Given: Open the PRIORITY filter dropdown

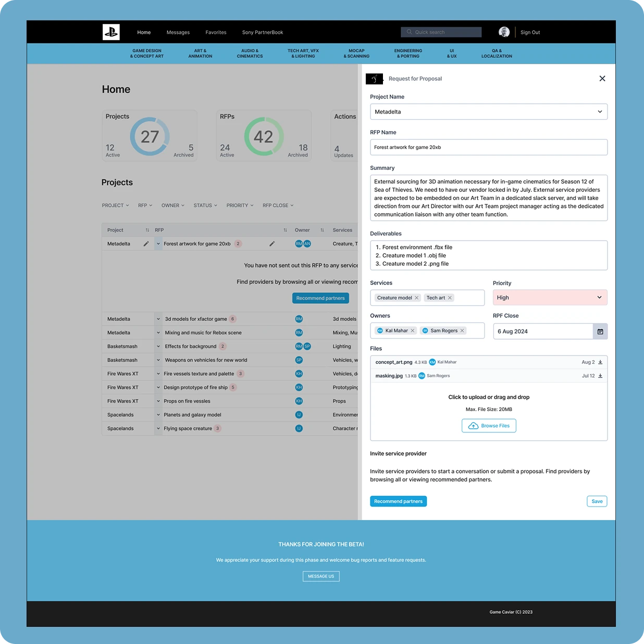Looking at the screenshot, I should click(240, 205).
